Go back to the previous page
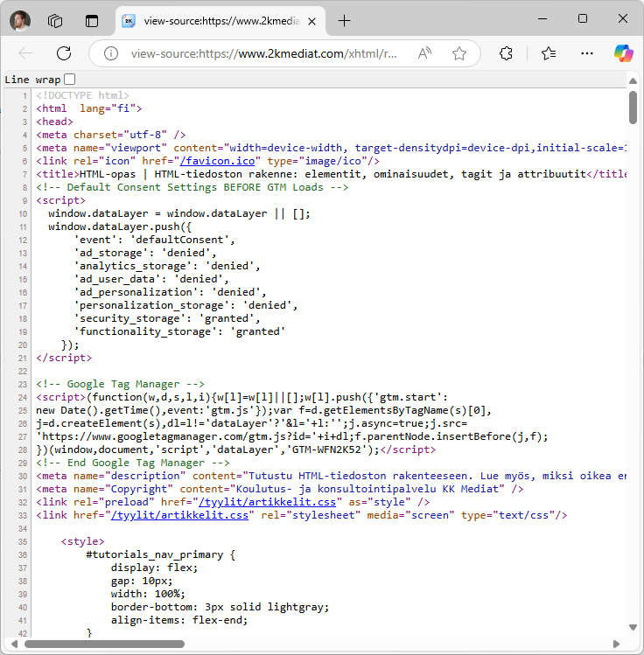 coord(25,53)
